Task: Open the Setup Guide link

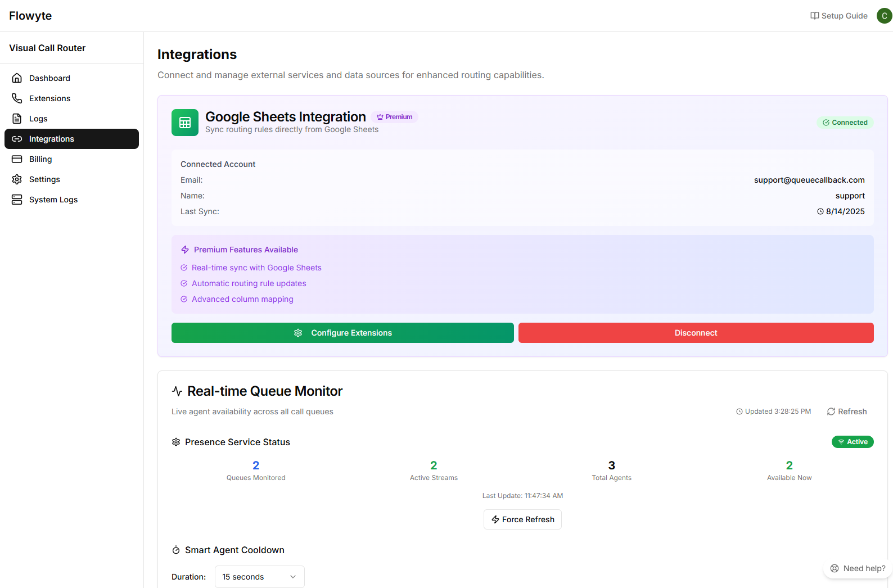Action: tap(838, 16)
